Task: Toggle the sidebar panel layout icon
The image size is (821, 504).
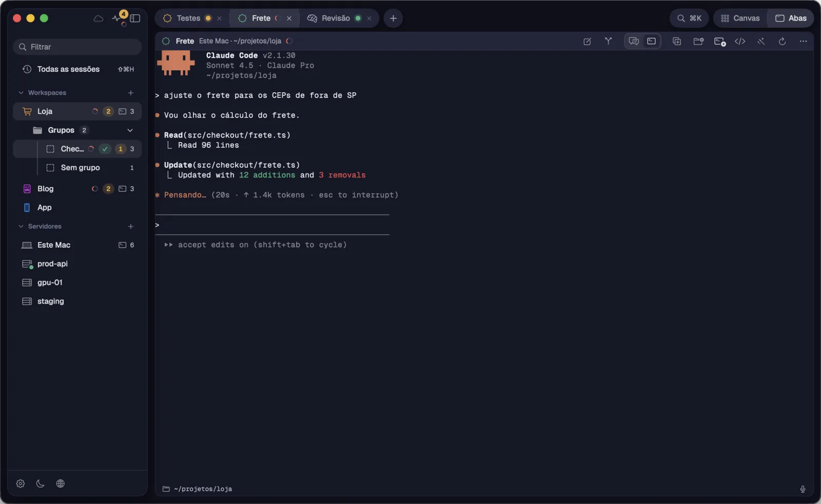Action: pos(135,18)
